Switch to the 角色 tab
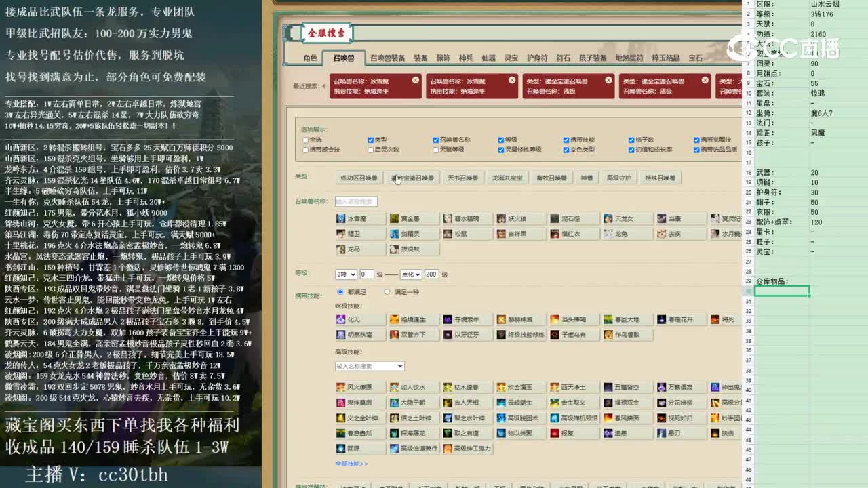The width and height of the screenshot is (868, 488). (x=310, y=58)
